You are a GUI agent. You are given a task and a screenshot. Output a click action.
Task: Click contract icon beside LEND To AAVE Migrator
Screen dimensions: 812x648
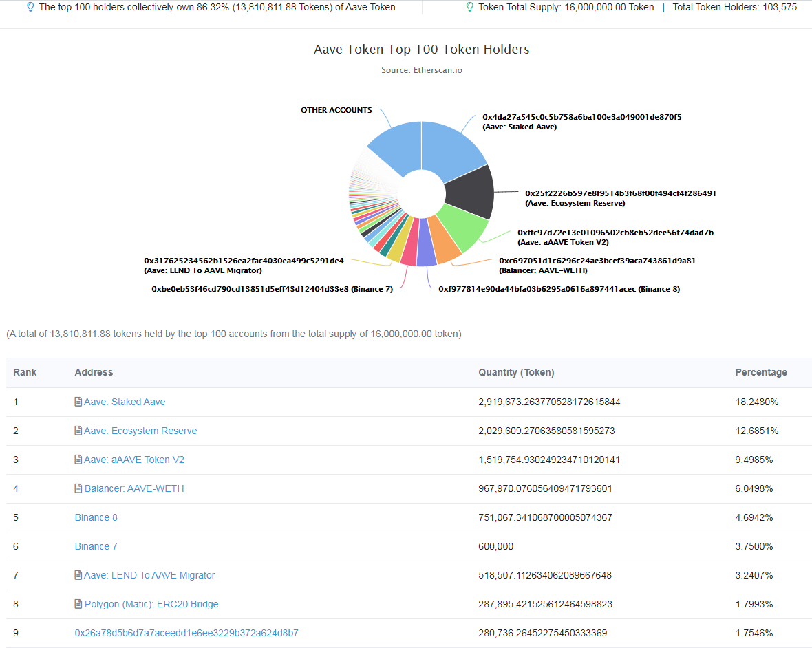point(78,575)
